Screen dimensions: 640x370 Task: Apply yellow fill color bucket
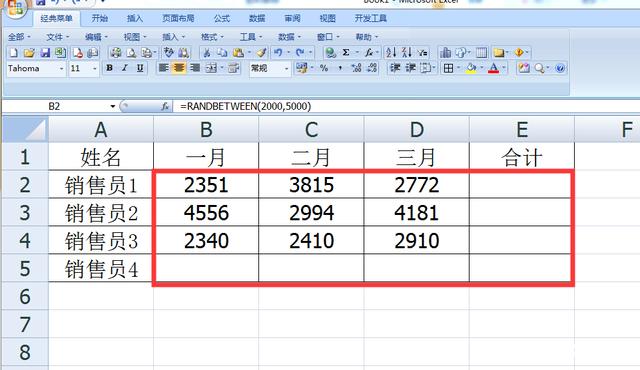[x=471, y=68]
